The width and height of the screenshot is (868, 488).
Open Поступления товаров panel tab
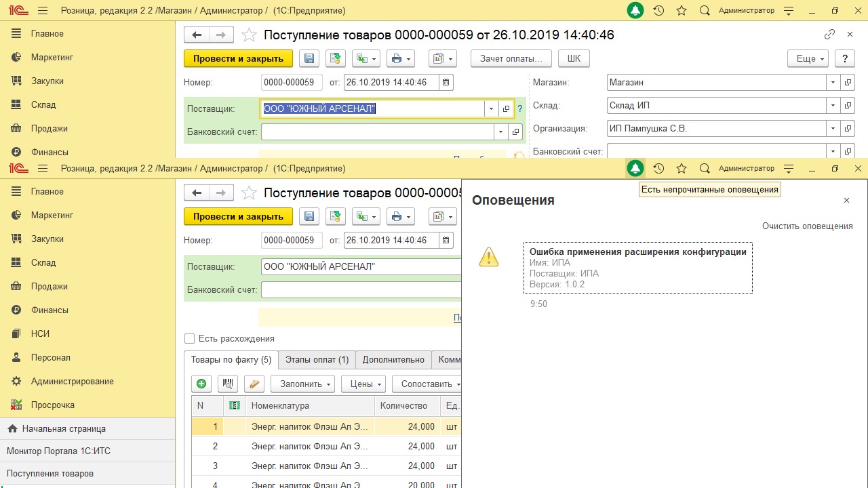click(x=87, y=473)
